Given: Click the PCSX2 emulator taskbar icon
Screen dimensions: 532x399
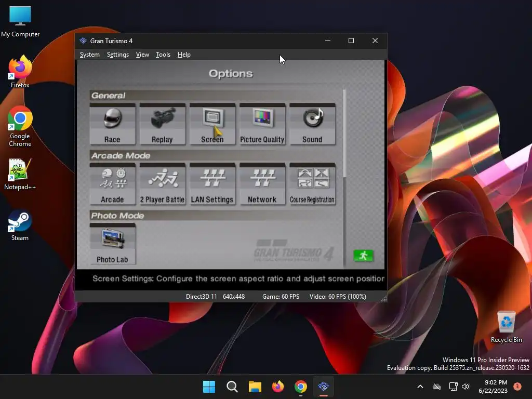Looking at the screenshot, I should (323, 387).
